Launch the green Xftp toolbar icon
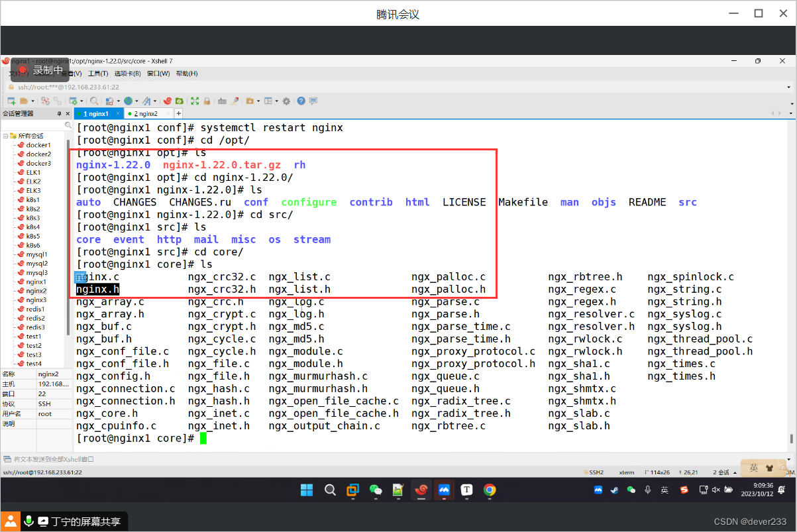 pos(179,101)
